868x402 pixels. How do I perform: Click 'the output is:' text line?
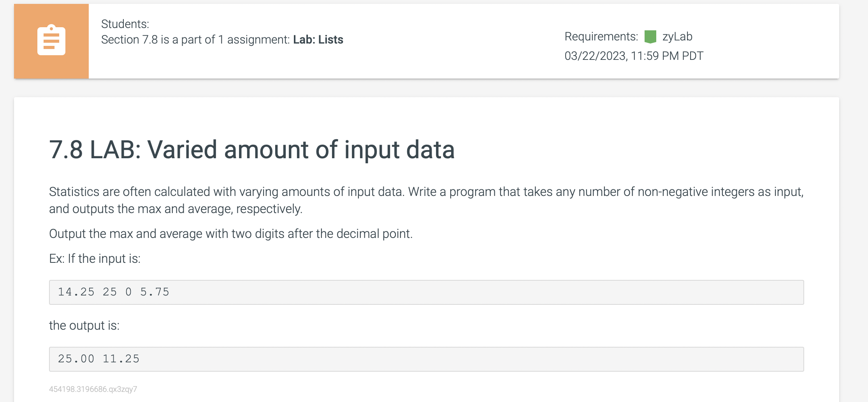tap(84, 325)
